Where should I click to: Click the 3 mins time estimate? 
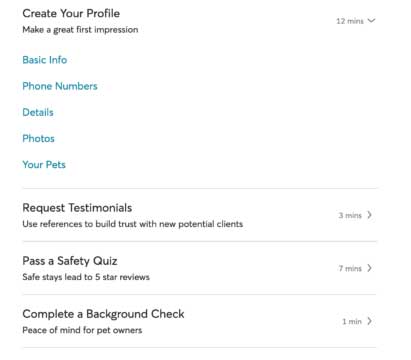(x=350, y=215)
